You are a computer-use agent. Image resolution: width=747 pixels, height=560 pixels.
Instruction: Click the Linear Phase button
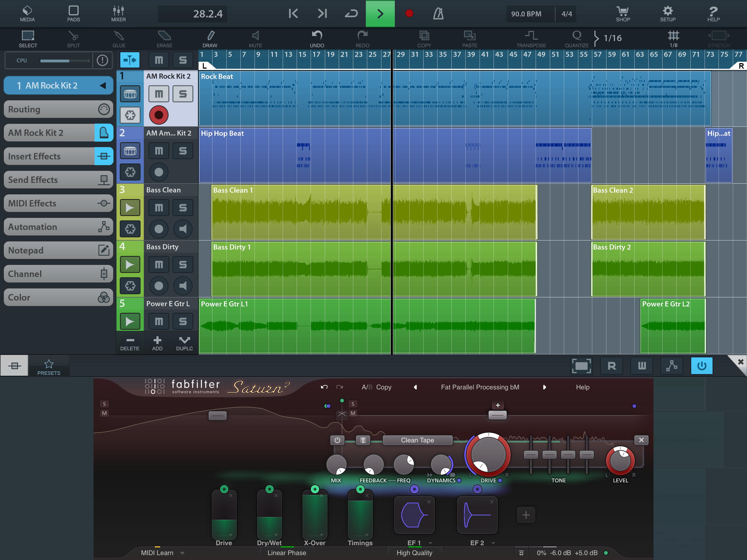tap(287, 553)
